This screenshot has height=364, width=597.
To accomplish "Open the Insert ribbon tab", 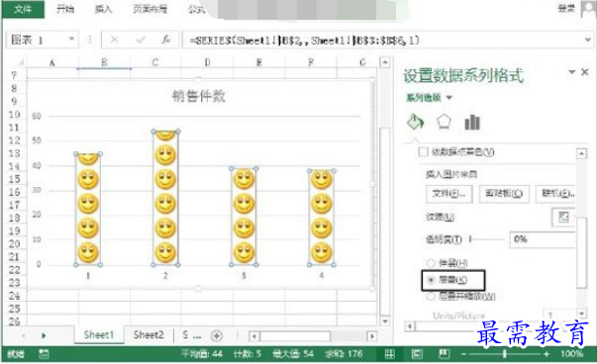I will point(103,9).
